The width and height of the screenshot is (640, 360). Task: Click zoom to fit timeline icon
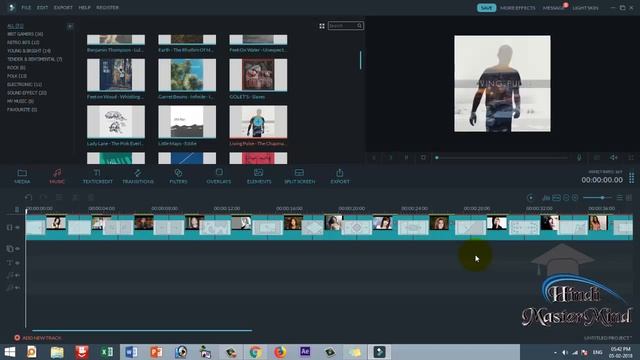click(556, 198)
